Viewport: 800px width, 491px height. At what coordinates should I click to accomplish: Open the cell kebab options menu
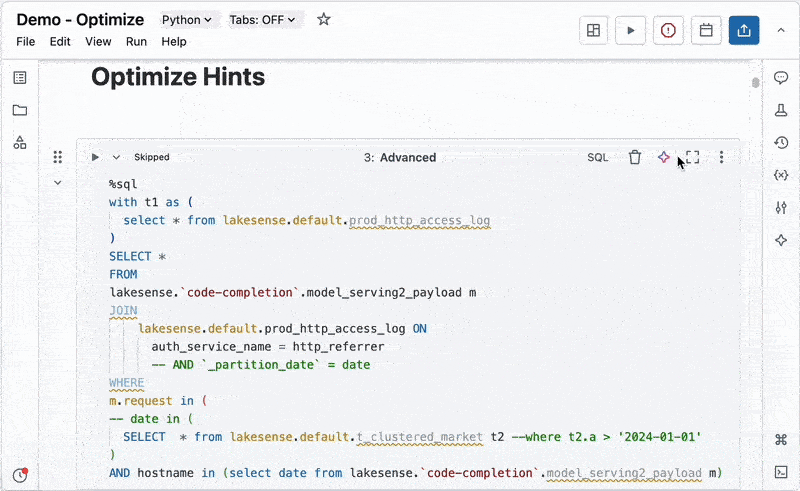[722, 157]
